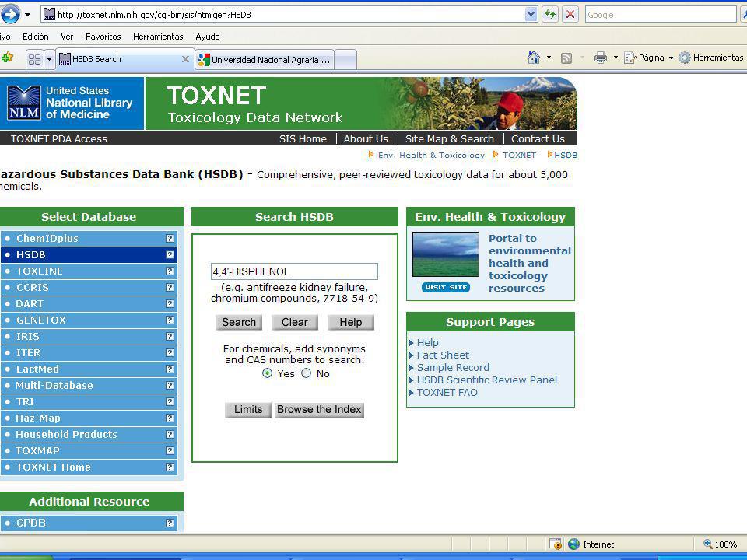Viewport: 747px width, 560px height.
Task: Open help icon for IRIS
Action: pyautogui.click(x=170, y=336)
